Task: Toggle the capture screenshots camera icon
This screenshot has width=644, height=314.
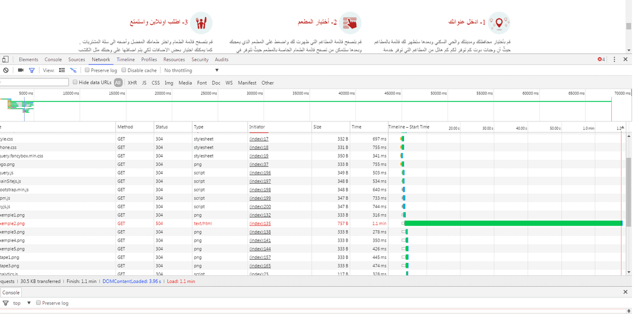Action: point(21,70)
